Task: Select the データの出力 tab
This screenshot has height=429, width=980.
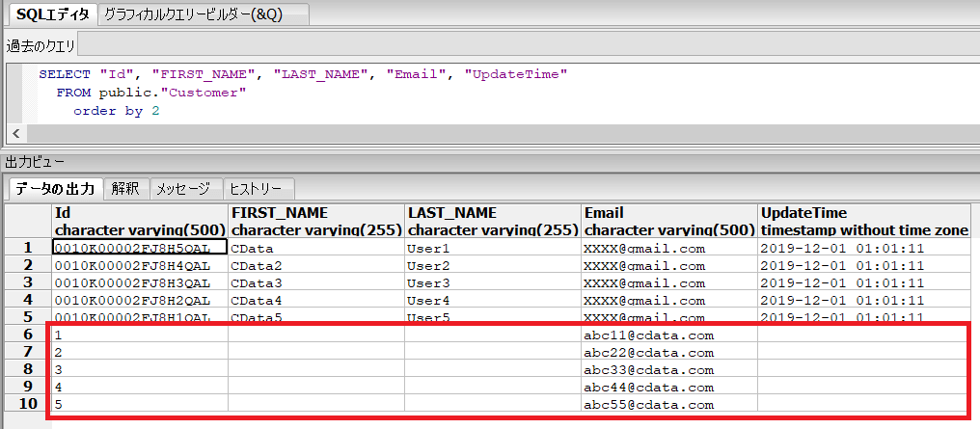Action: click(54, 189)
